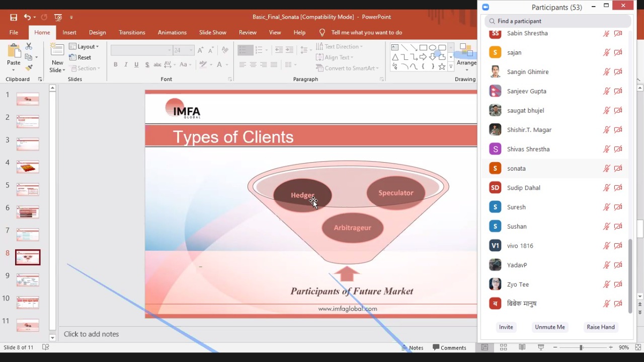Open the Layout dropdown
Screen dimensions: 644x362
(x=84, y=46)
